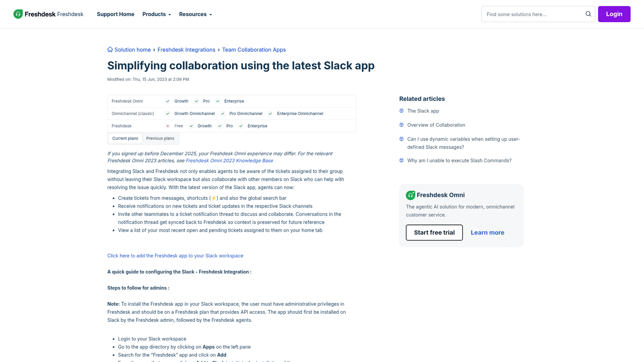Viewport: 644px width, 362px height.
Task: Click the check icon beside Freshdesk Omni Enterprise
Action: pos(218,102)
